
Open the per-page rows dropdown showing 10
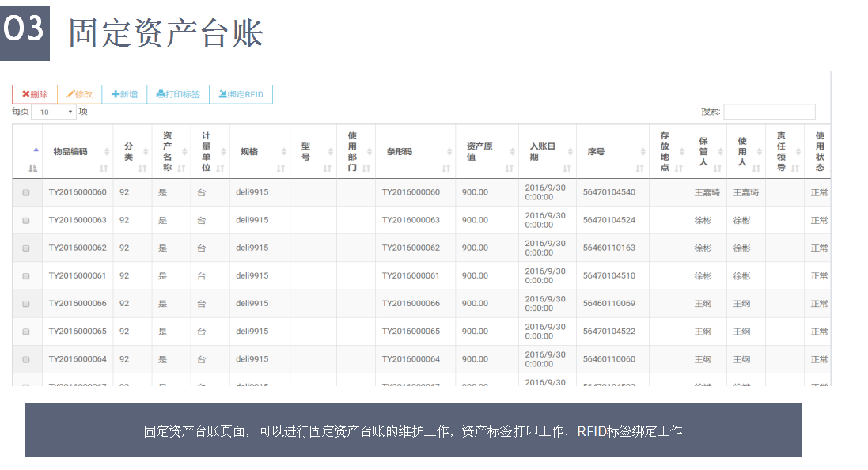54,112
